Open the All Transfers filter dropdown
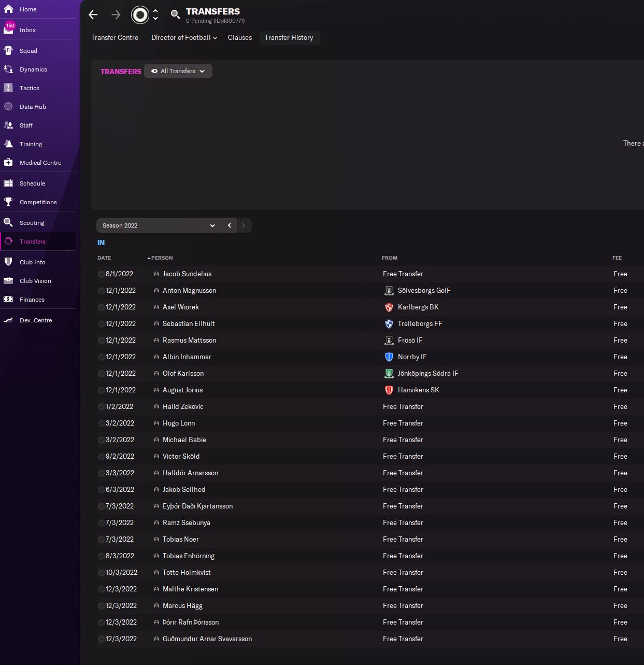This screenshot has height=665, width=644. tap(178, 71)
